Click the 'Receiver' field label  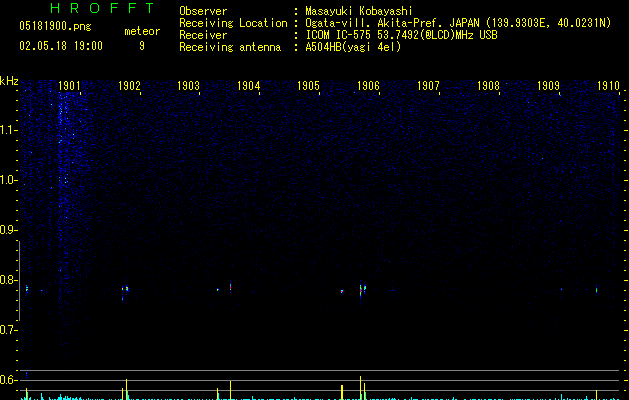click(203, 35)
